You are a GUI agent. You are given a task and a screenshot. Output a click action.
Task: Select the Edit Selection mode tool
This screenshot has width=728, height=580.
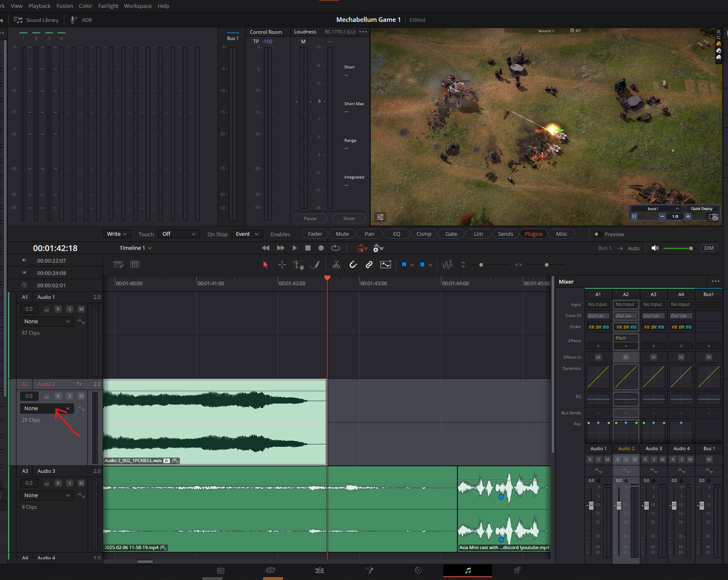299,265
